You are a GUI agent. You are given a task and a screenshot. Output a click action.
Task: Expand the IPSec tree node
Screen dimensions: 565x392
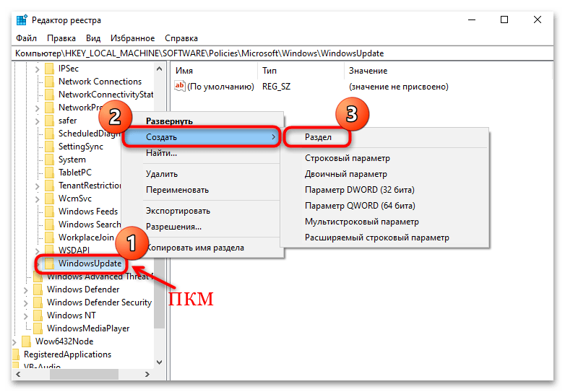coord(37,69)
